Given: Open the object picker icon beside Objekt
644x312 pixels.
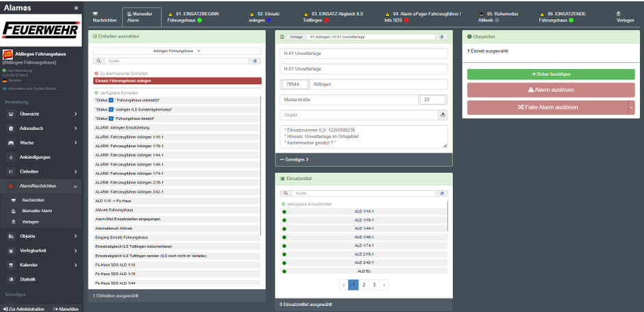Looking at the screenshot, I should pos(443,115).
